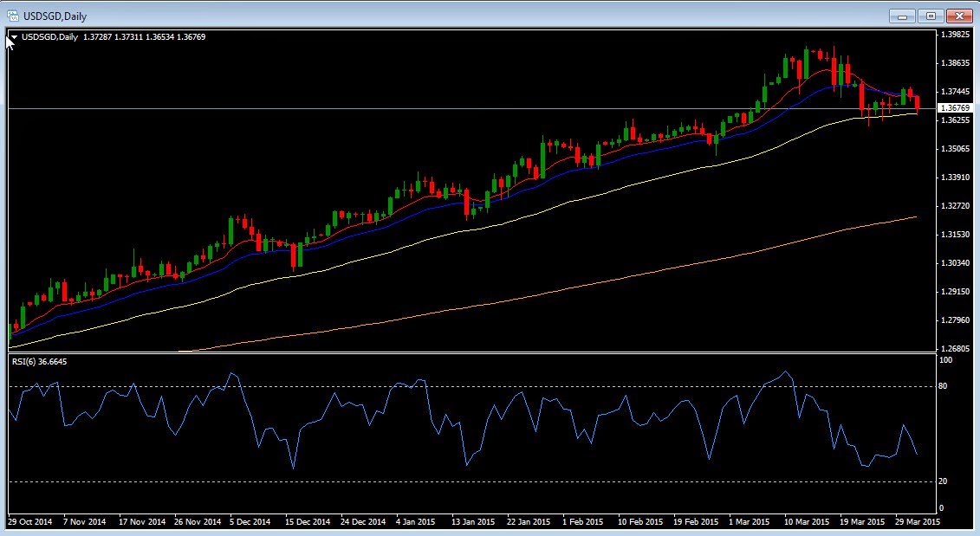The height and width of the screenshot is (536, 980).
Task: Click price scale value 1.26805
Action: 955,349
